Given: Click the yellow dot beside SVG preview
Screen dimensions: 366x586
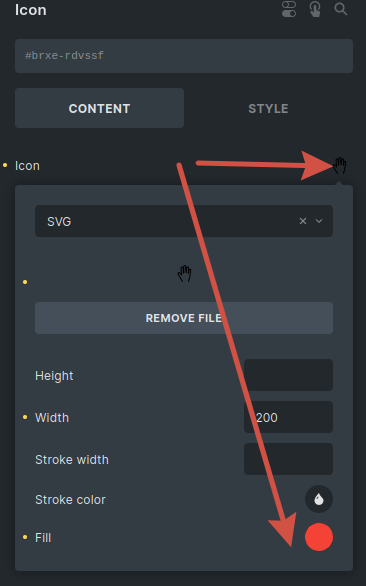Looking at the screenshot, I should tap(25, 282).
